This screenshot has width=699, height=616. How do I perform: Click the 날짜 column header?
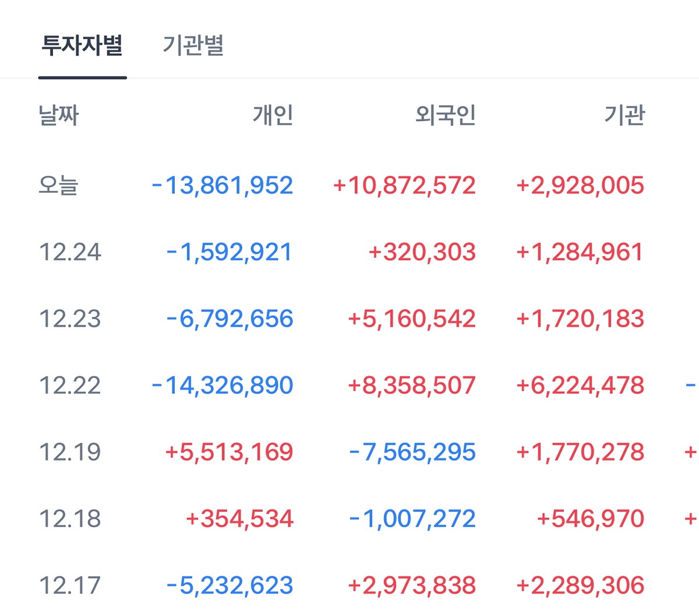[x=58, y=115]
